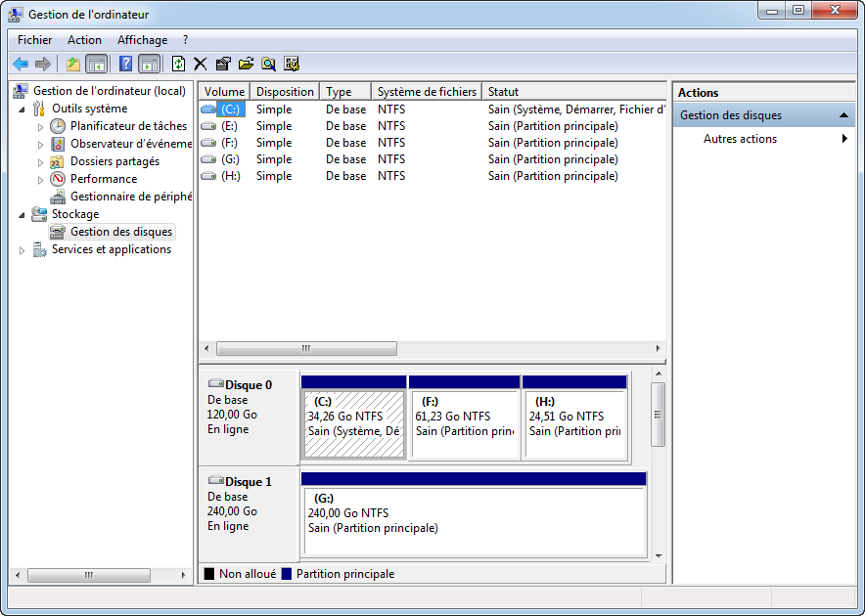This screenshot has width=865, height=616.
Task: Open Help with the blue question mark icon
Action: tap(126, 64)
